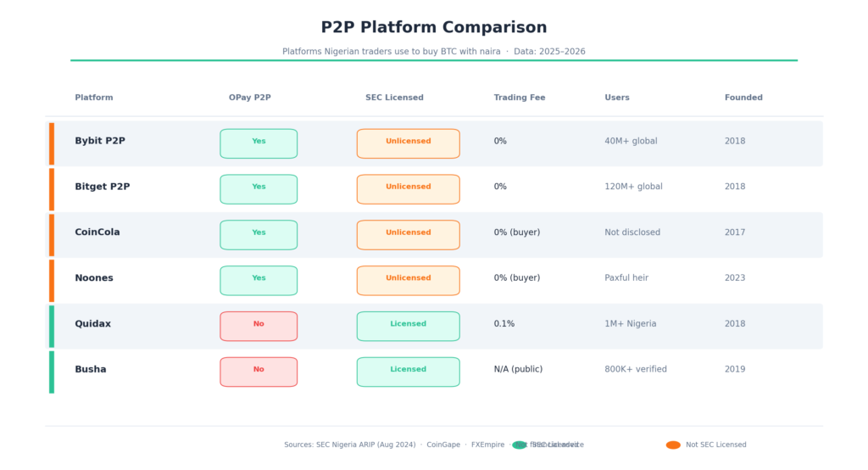Click the orange bar beside Noones

click(52, 280)
